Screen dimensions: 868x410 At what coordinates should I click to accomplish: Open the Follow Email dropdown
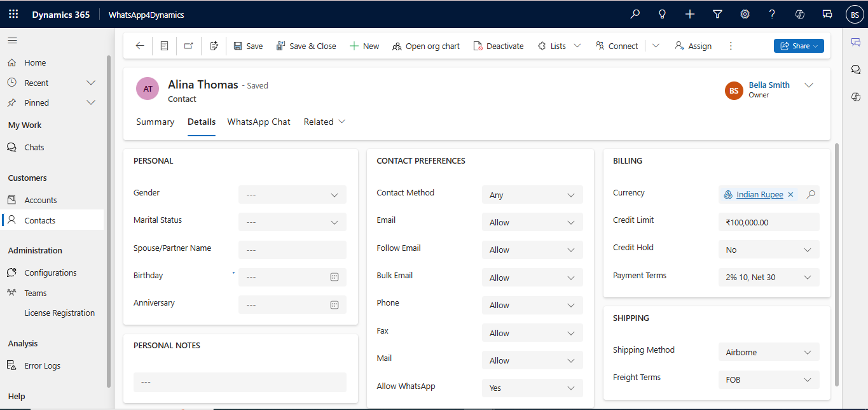coord(532,250)
